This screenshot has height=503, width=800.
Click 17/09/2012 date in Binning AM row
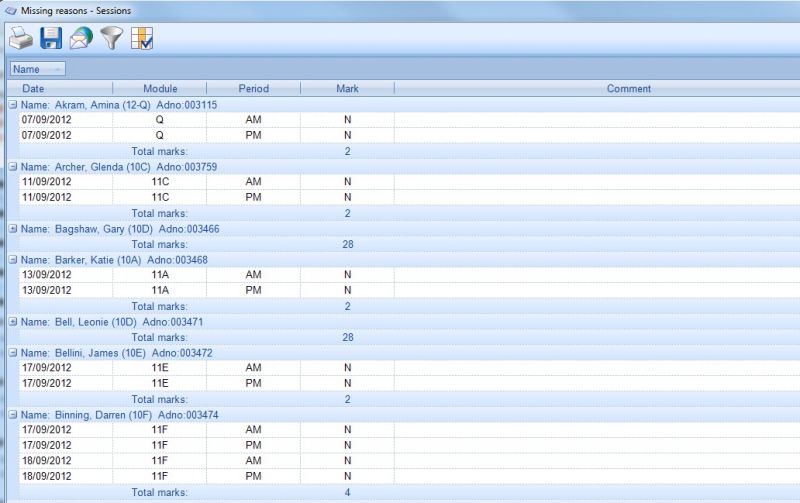click(x=46, y=430)
